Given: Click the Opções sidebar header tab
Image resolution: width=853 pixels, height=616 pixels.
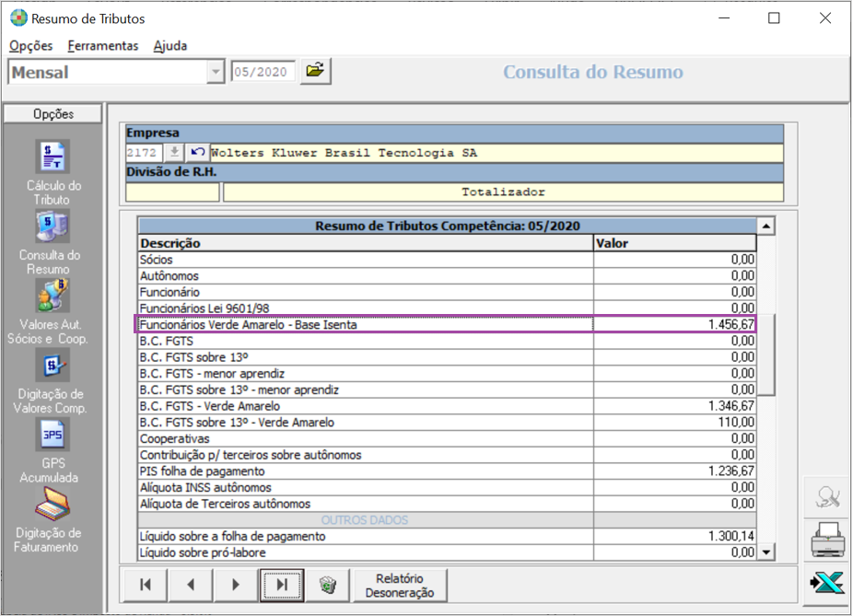Looking at the screenshot, I should pos(53,113).
